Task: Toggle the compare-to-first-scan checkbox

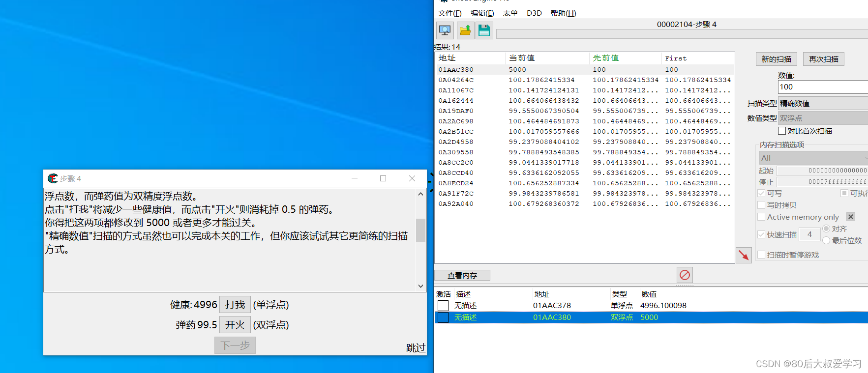Action: 782,131
